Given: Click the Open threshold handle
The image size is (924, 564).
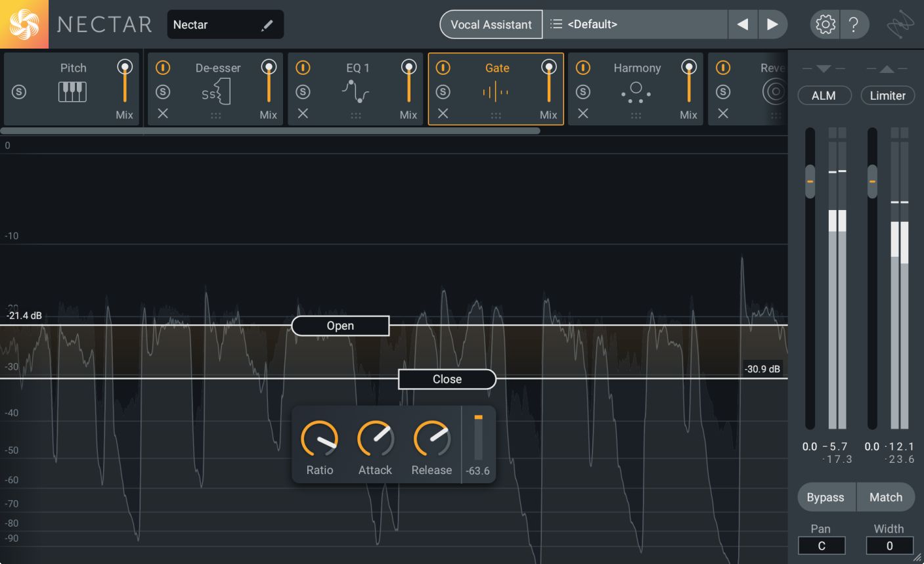Looking at the screenshot, I should click(x=340, y=326).
